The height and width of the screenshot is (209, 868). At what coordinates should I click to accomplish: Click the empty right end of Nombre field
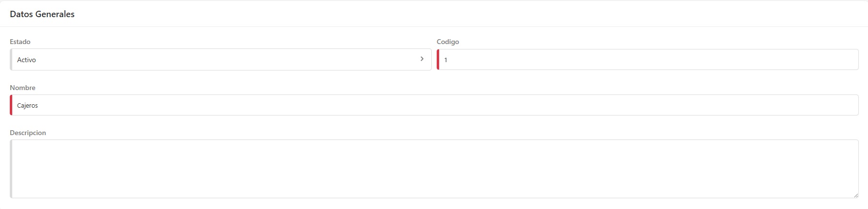pos(830,105)
